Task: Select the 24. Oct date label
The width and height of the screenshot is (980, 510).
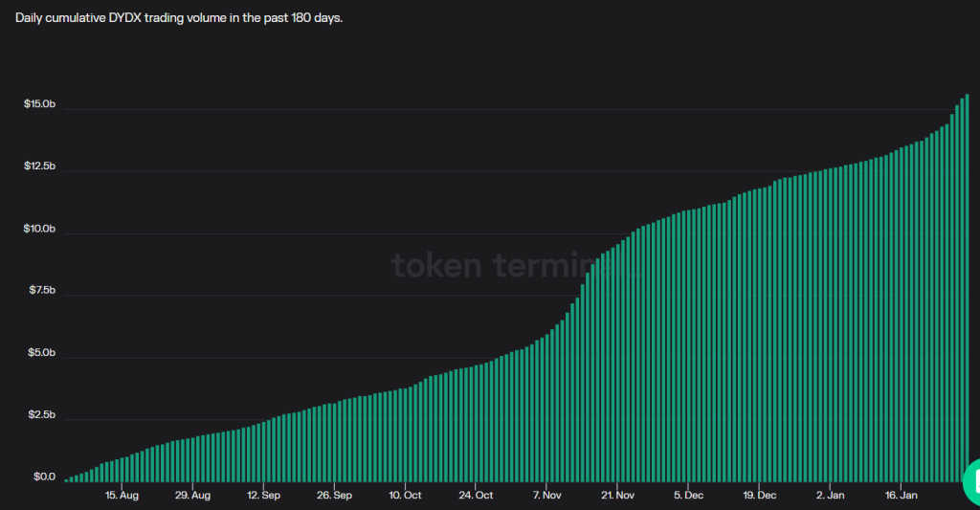Action: point(476,495)
